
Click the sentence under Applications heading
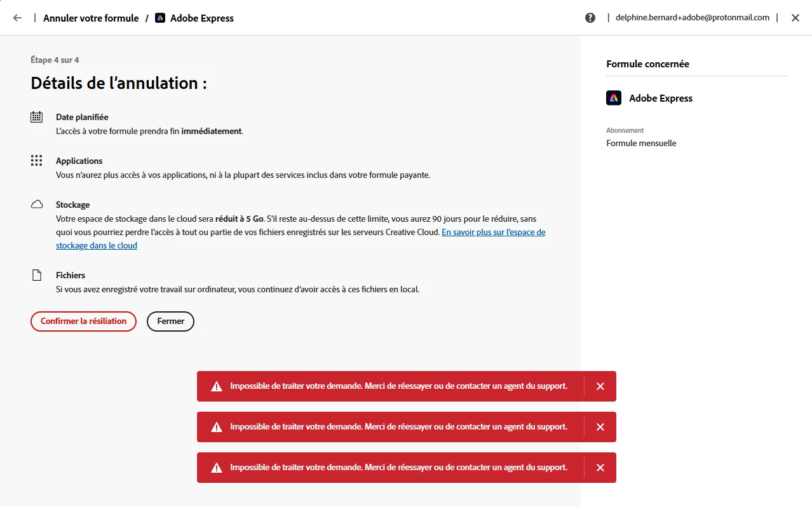(243, 175)
